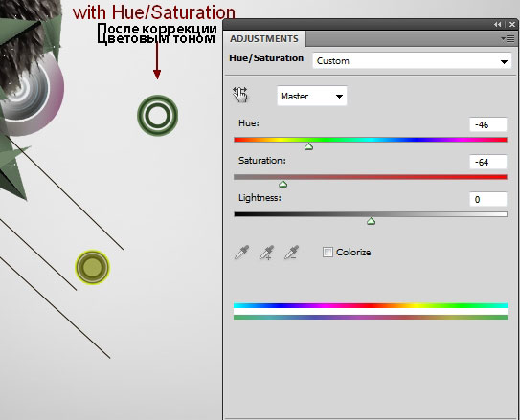
Task: Close the Adjustments panel
Action: click(512, 25)
